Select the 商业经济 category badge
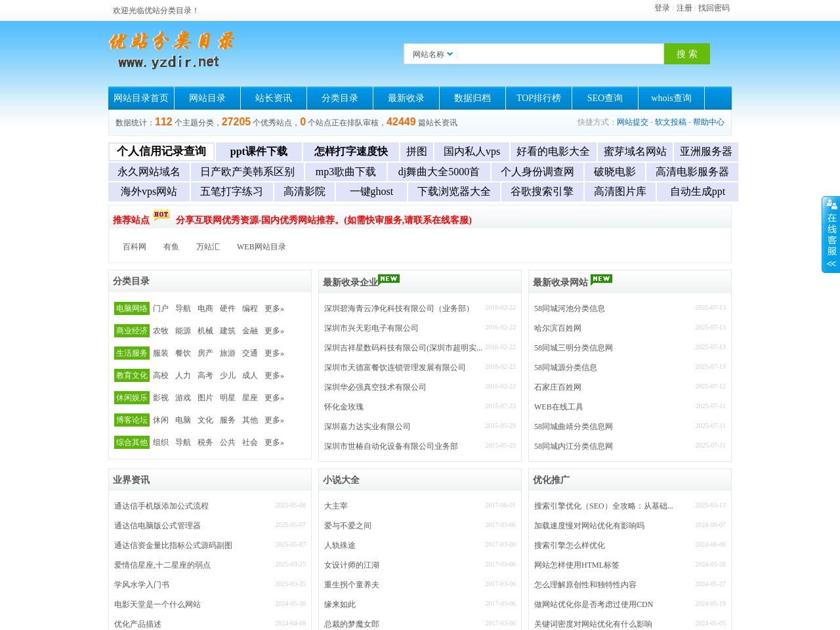 [131, 331]
